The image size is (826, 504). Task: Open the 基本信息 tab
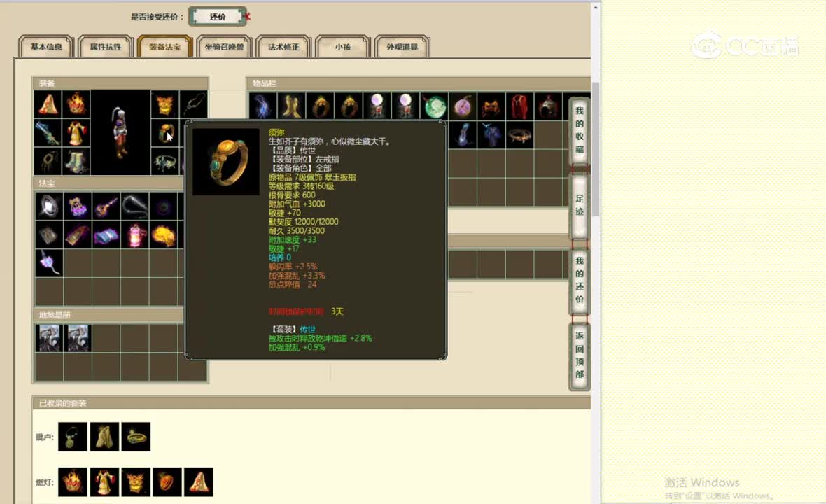click(46, 47)
